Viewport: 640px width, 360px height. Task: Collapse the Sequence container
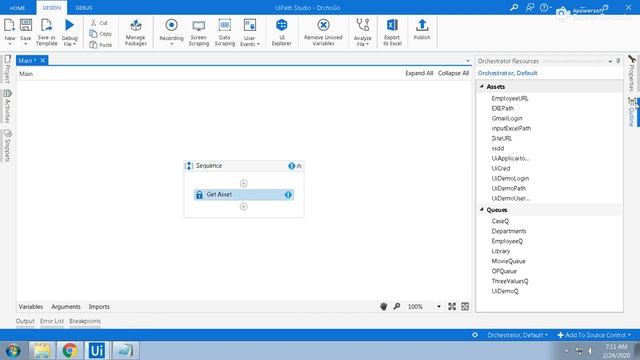tap(299, 166)
